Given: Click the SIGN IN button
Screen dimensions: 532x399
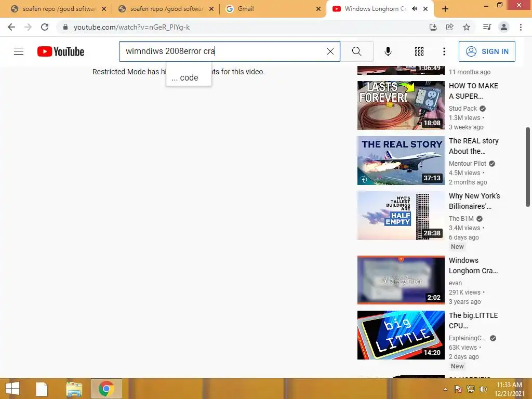Looking at the screenshot, I should pyautogui.click(x=487, y=51).
